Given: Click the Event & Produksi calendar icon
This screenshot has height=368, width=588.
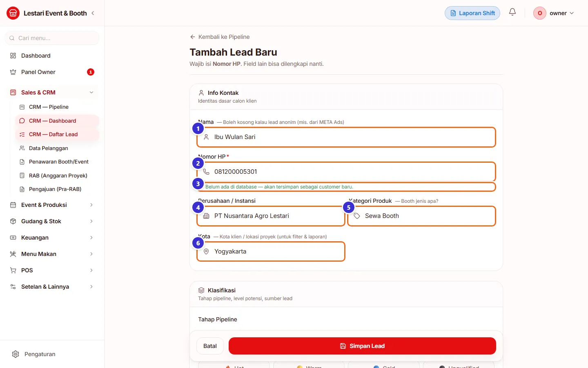Looking at the screenshot, I should pyautogui.click(x=13, y=205).
